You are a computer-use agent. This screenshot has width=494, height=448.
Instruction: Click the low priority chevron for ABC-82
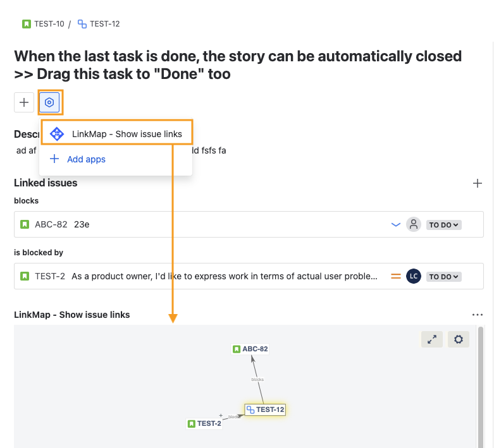pos(396,224)
